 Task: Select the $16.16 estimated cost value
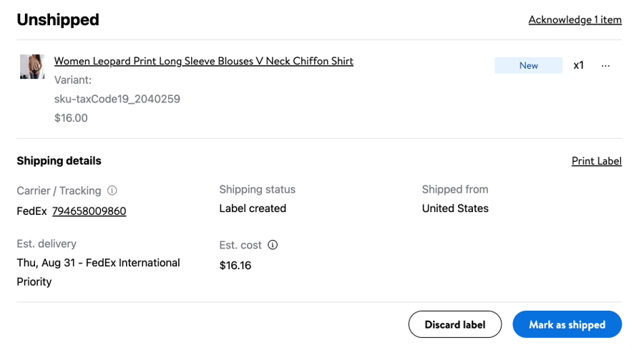(x=235, y=266)
